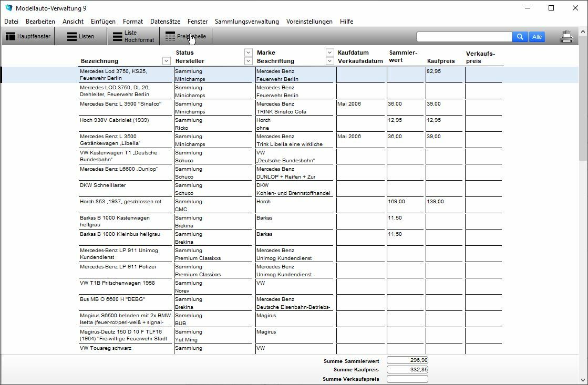The width and height of the screenshot is (588, 385).
Task: Open the Bezeichnung column dropdown
Action: pos(167,61)
